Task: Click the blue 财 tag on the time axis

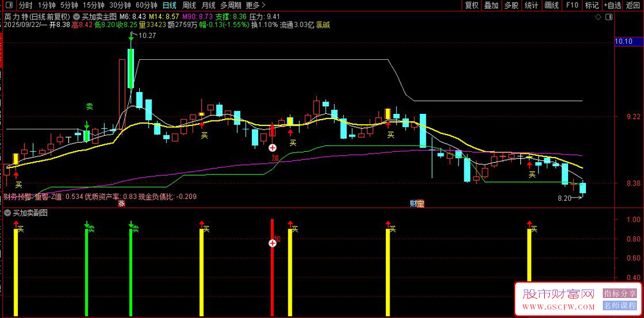Action: 413,203
